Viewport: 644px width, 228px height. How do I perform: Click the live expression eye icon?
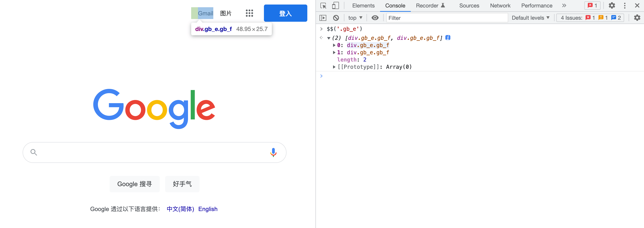pos(375,18)
